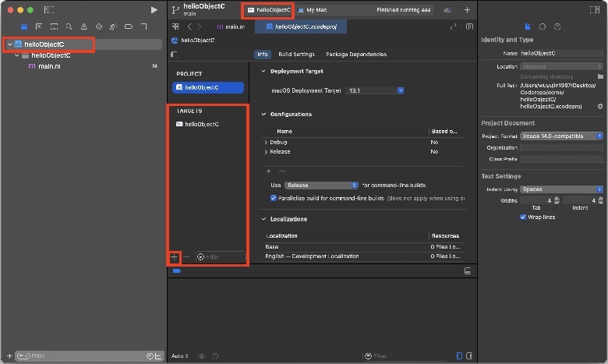Click the navigator Filter field
Screen dimensions: 608x364
[88, 356]
